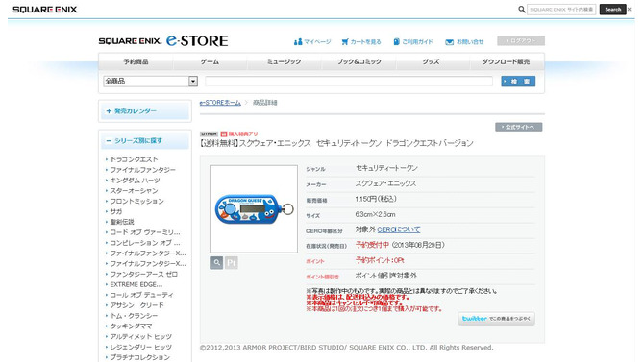Click the OTHER category badge

coord(209,133)
